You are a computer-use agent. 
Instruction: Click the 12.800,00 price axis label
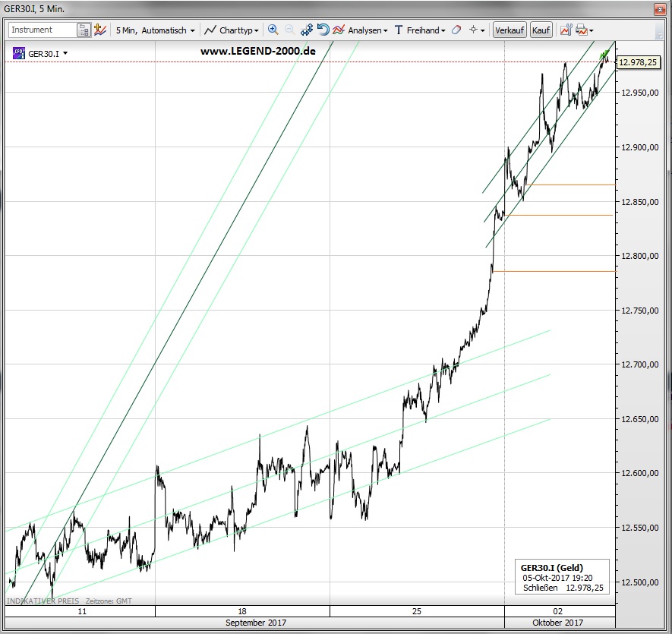point(640,256)
